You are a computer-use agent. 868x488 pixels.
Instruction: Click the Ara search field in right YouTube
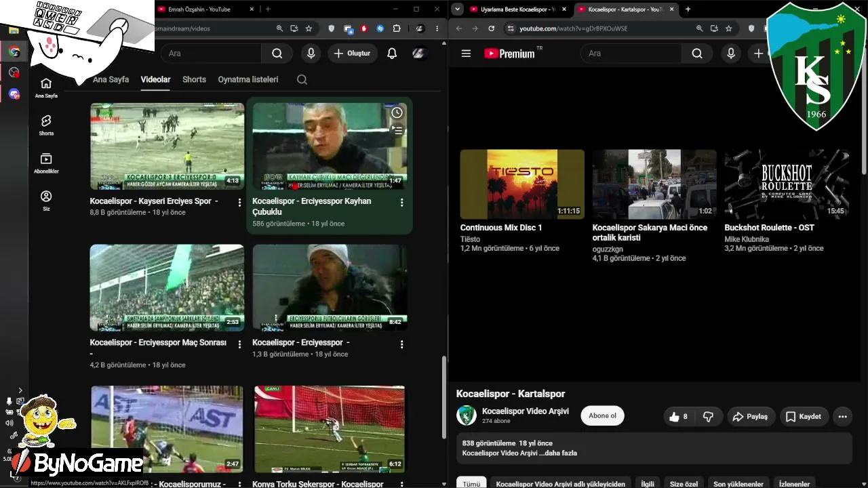[631, 54]
